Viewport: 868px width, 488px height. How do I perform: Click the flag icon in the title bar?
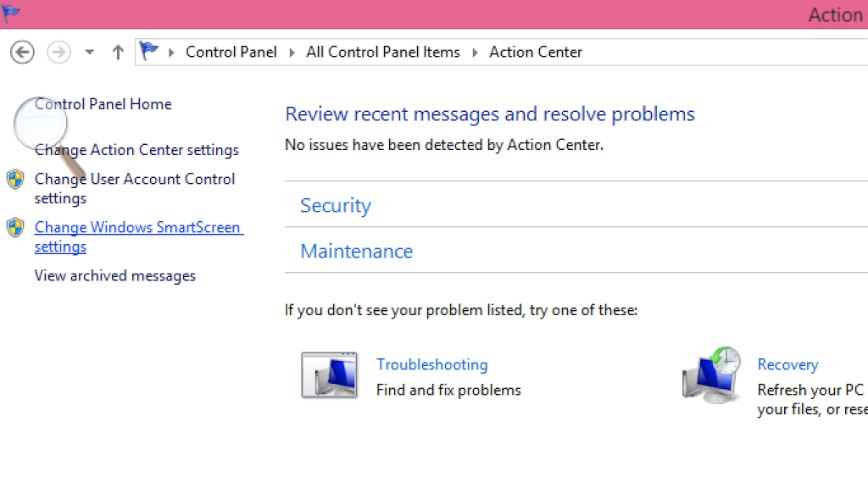(12, 14)
